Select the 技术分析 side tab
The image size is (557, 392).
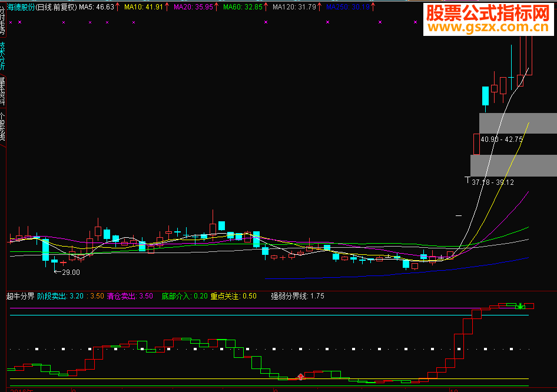click(2, 56)
